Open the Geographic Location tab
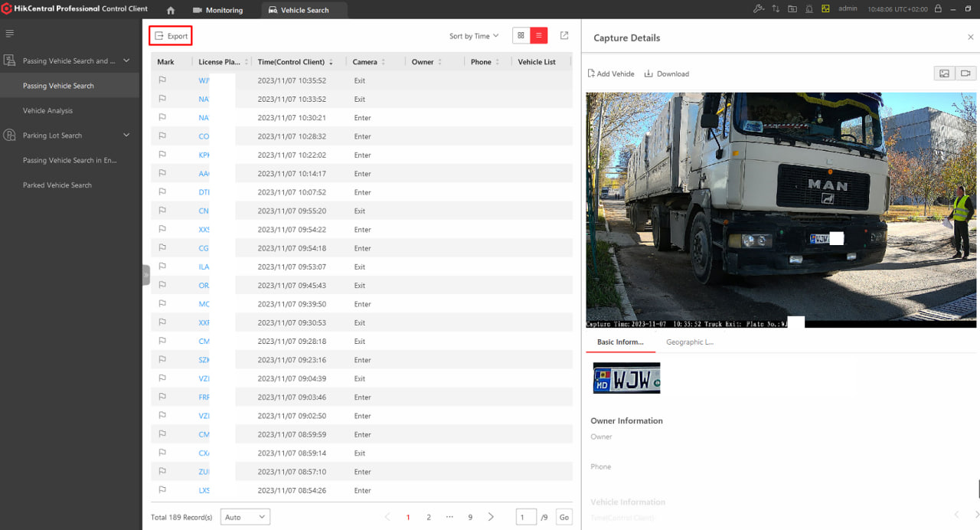 tap(689, 342)
